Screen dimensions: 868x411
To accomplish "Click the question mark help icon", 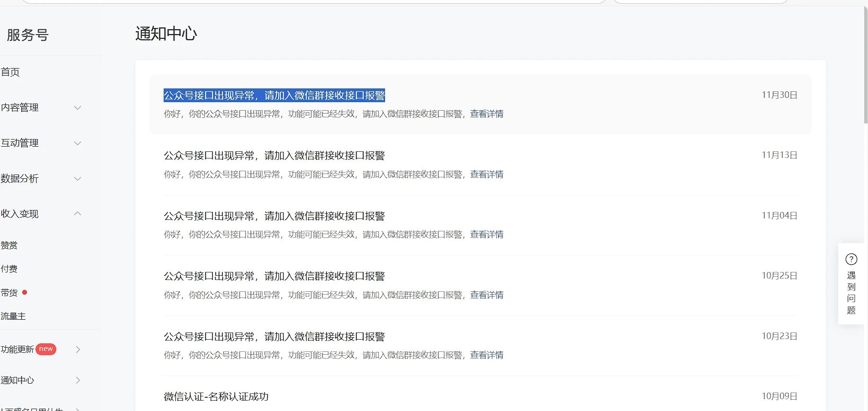I will (x=851, y=259).
